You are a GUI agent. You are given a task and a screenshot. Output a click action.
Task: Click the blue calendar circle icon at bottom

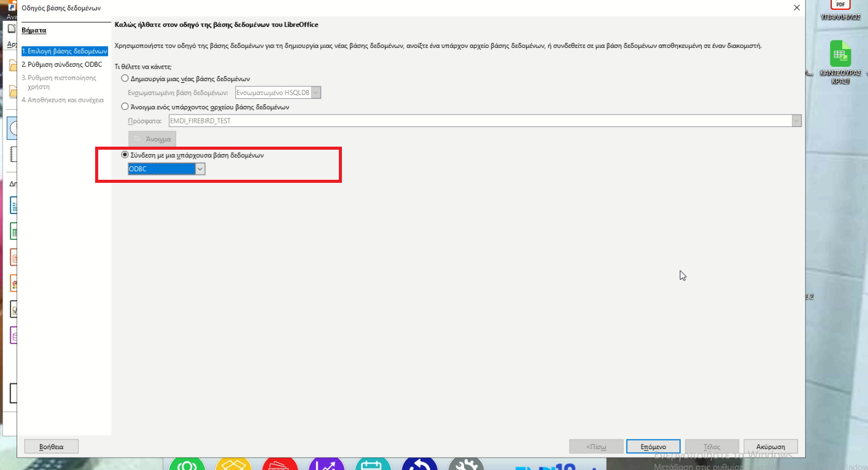[x=373, y=464]
